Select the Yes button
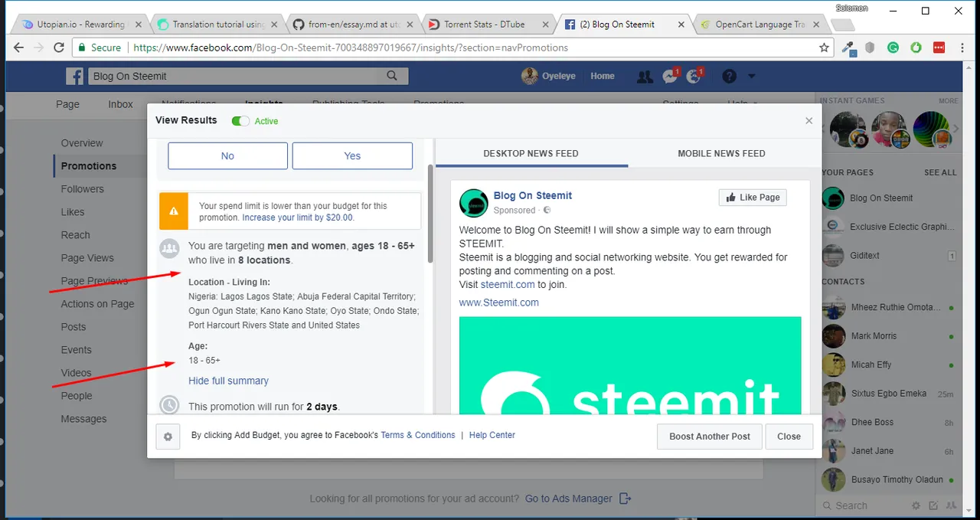The width and height of the screenshot is (980, 520). click(x=352, y=155)
